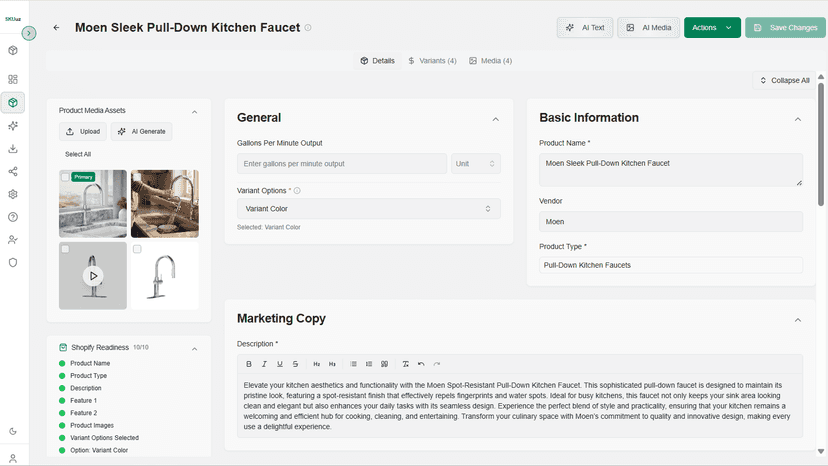The height and width of the screenshot is (466, 828).
Task: Click Select All under media assets
Action: [78, 154]
